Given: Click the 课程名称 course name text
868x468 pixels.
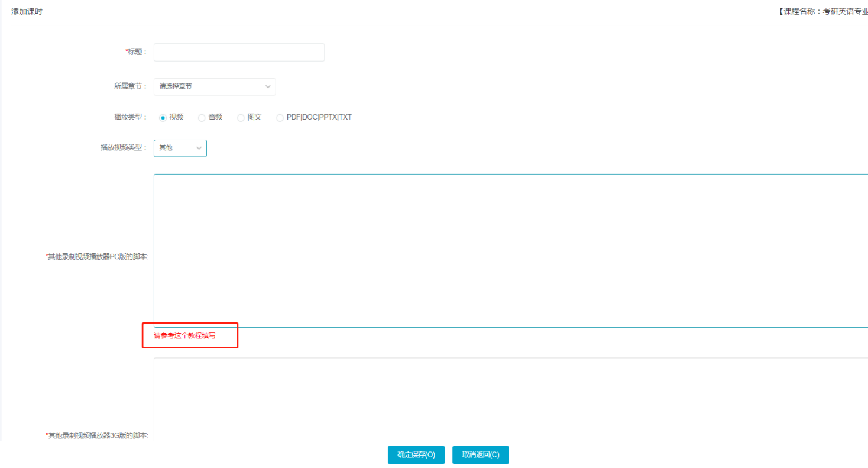Looking at the screenshot, I should click(823, 11).
